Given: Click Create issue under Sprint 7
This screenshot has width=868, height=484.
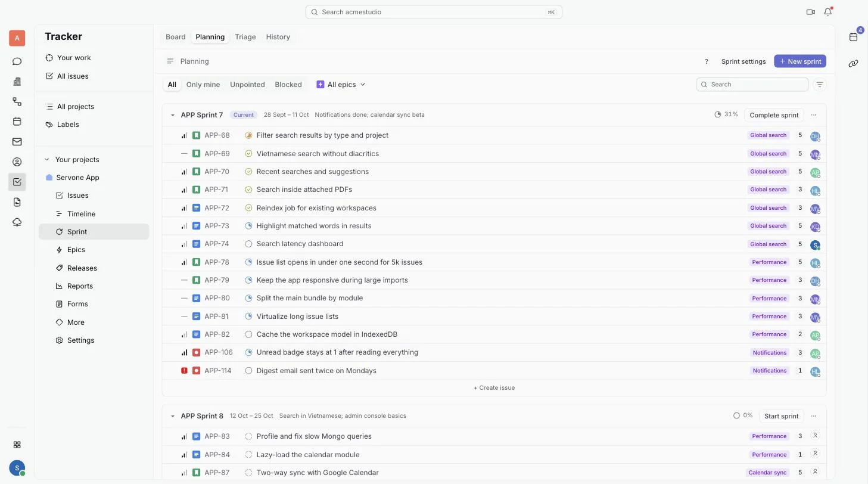Looking at the screenshot, I should tap(494, 388).
